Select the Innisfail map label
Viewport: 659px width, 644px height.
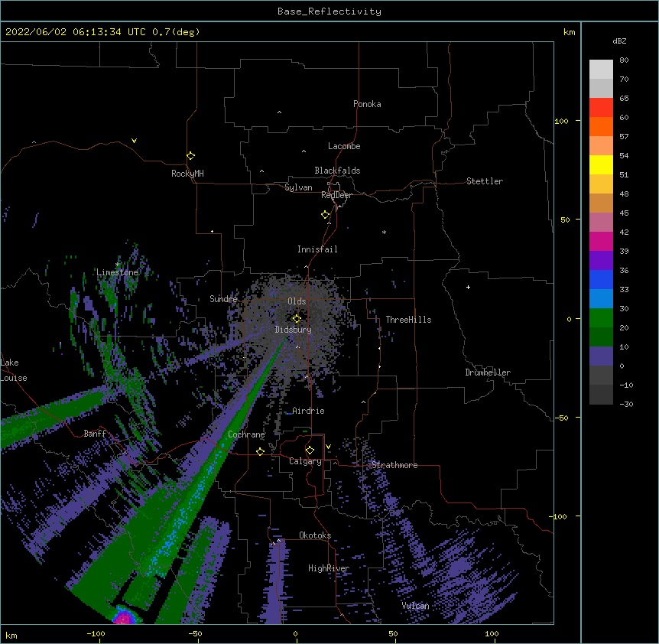click(317, 249)
